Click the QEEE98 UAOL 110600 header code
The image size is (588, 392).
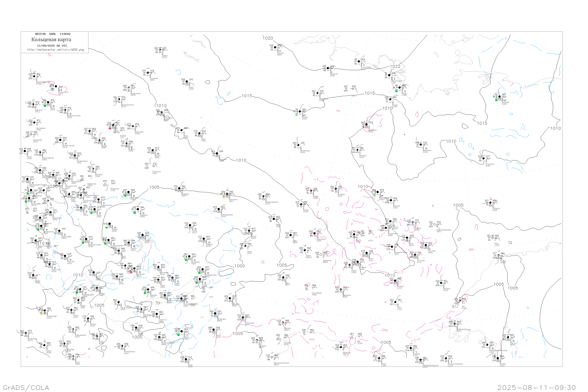53,34
